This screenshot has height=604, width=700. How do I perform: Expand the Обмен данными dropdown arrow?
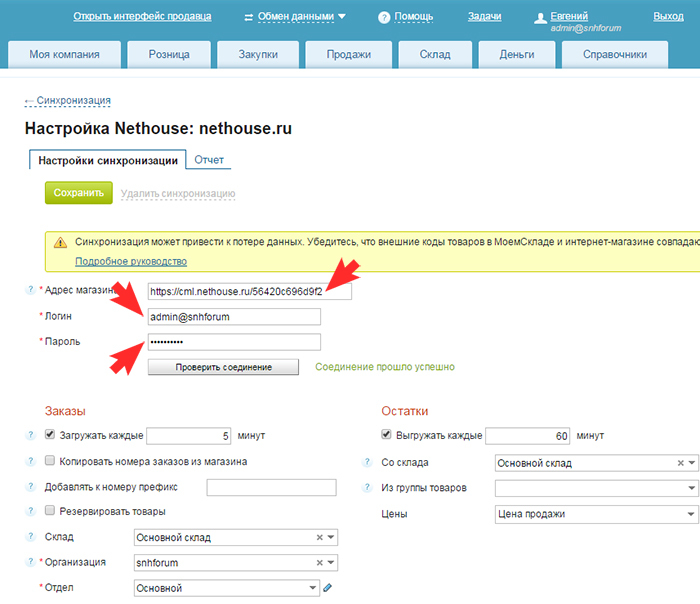tap(342, 17)
